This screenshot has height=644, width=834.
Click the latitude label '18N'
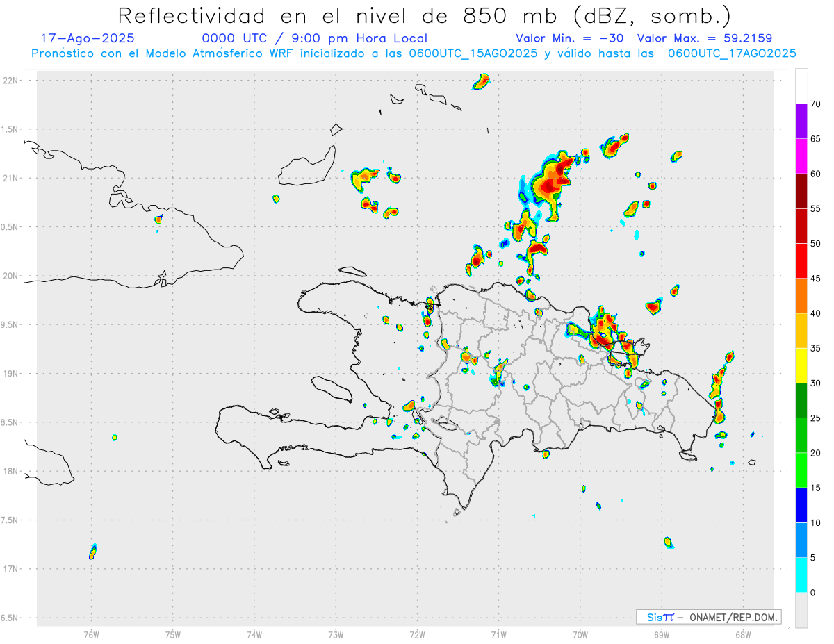click(x=10, y=471)
